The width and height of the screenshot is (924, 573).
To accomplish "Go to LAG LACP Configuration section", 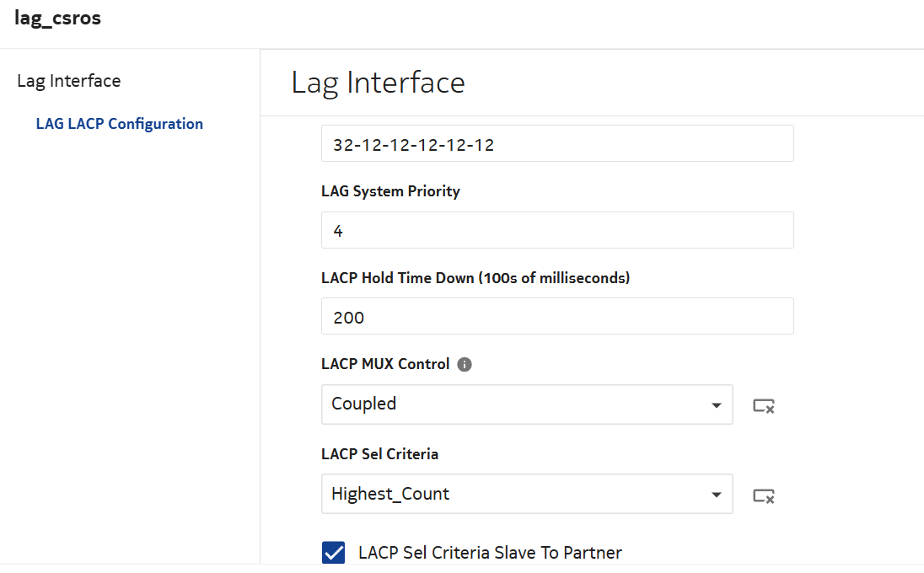I will click(x=120, y=124).
